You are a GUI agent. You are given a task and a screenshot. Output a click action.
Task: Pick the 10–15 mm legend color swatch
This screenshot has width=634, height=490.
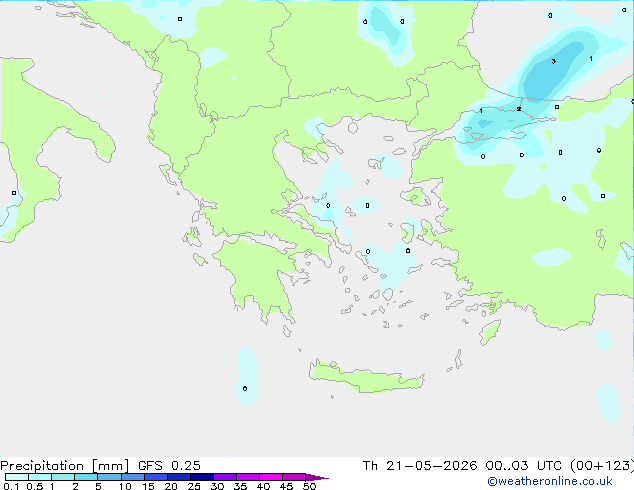tap(133, 477)
